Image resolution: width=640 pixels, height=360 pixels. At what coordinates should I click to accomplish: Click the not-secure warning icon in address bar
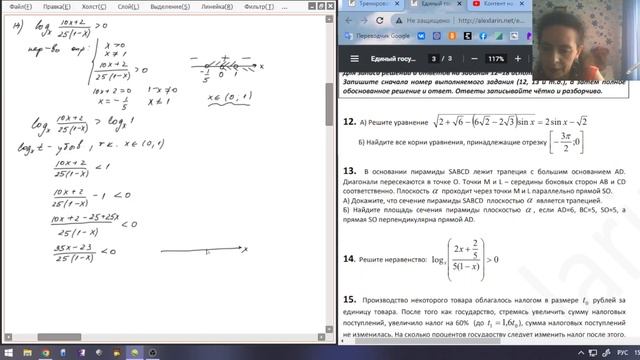[399, 20]
